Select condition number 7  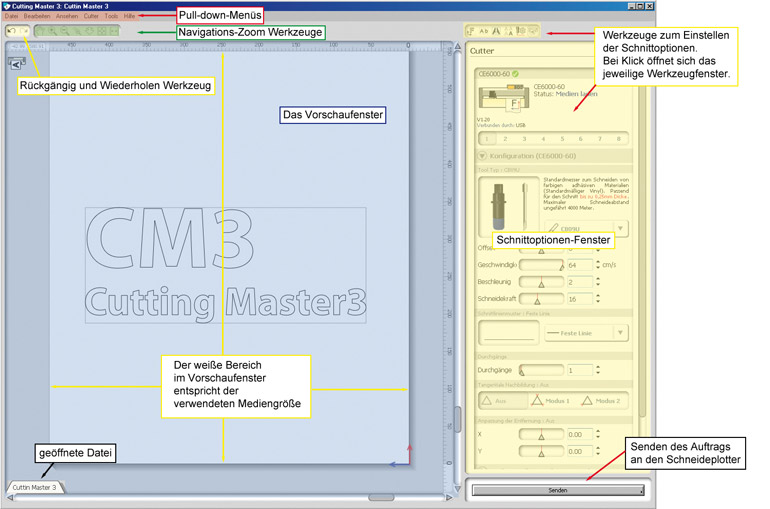[600, 139]
